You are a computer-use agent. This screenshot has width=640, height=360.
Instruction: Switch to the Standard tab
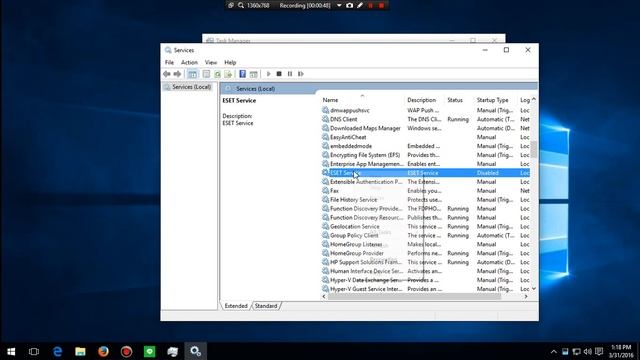[x=266, y=306]
